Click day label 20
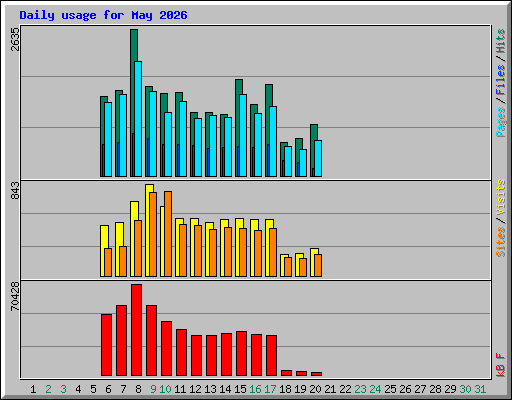The width and height of the screenshot is (512, 400). (315, 389)
